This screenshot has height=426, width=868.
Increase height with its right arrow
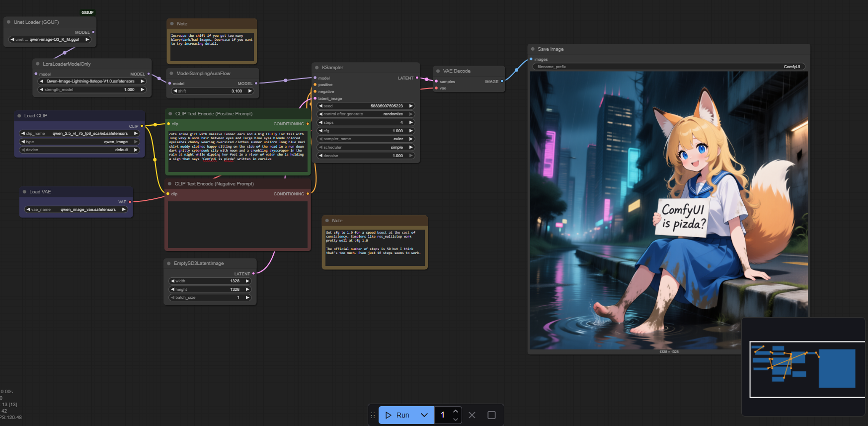[247, 289]
